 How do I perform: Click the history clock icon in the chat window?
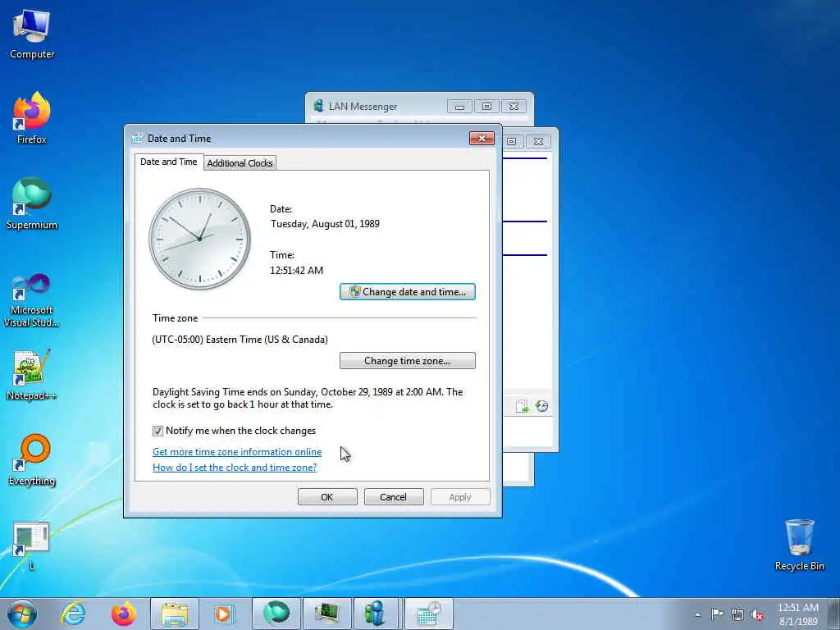pos(541,406)
